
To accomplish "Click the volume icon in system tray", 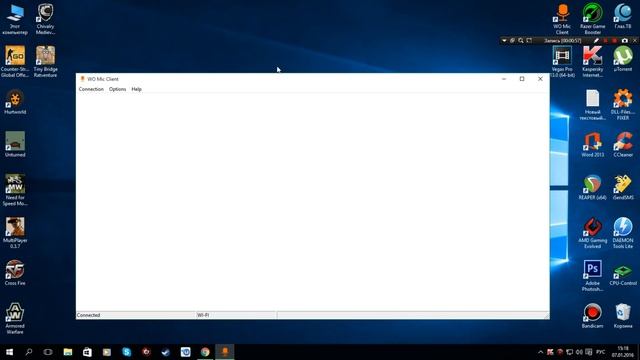I will click(x=579, y=352).
